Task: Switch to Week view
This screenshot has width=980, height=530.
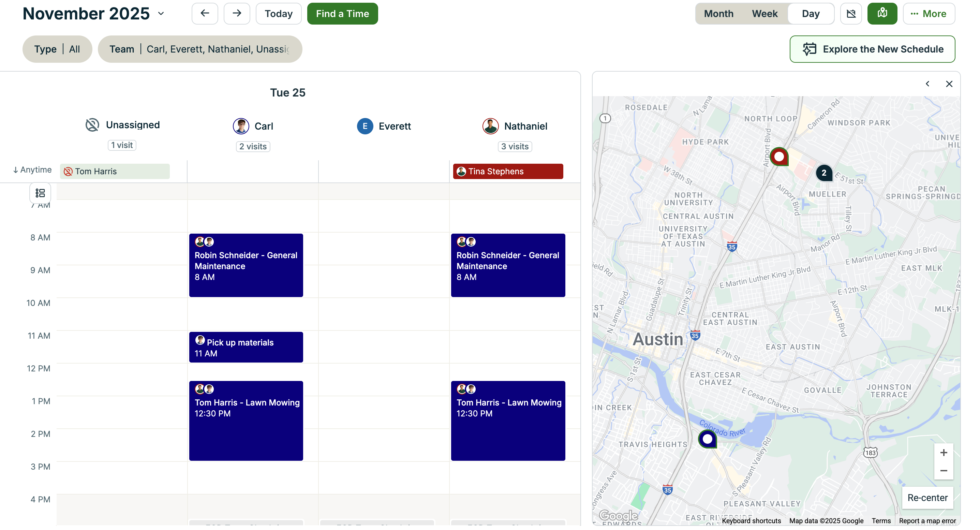Action: coord(764,14)
